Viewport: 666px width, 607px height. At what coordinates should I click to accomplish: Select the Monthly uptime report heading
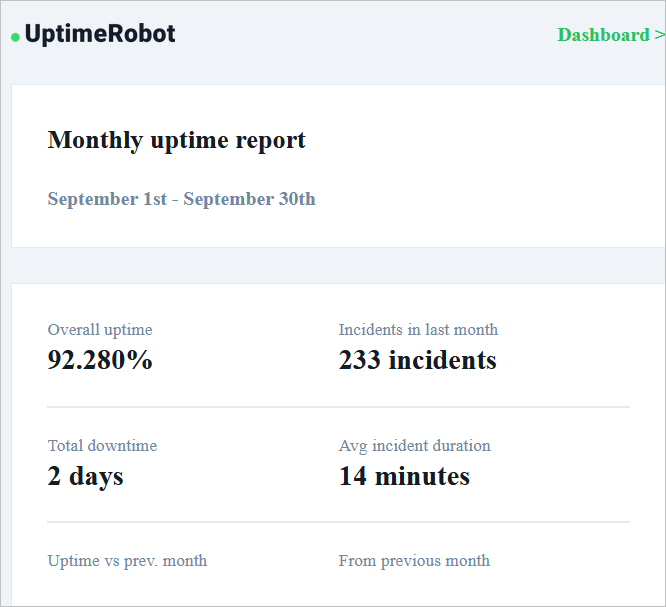pyautogui.click(x=176, y=140)
